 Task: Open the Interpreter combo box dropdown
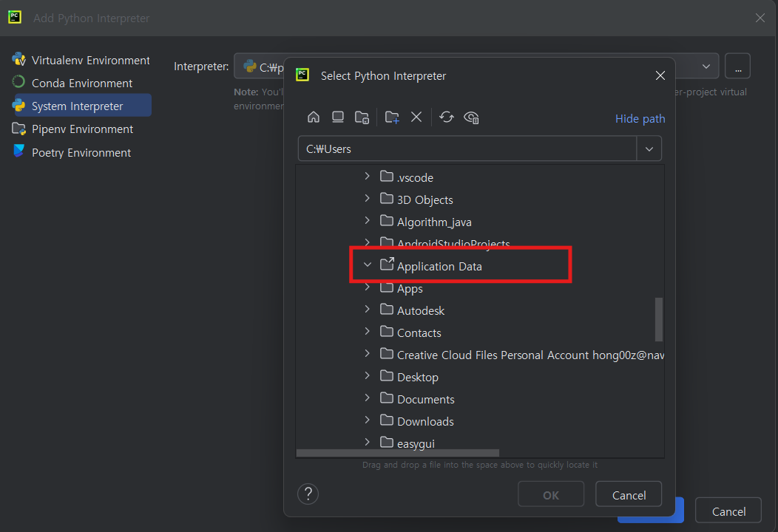[x=706, y=66]
